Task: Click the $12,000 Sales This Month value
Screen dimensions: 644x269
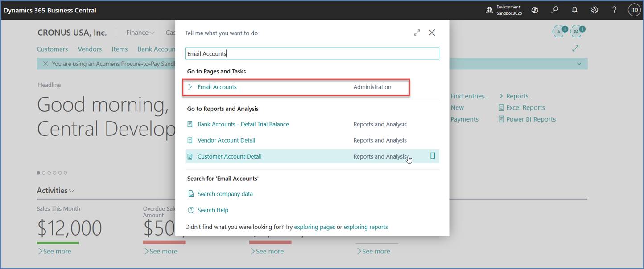Action: (70, 228)
